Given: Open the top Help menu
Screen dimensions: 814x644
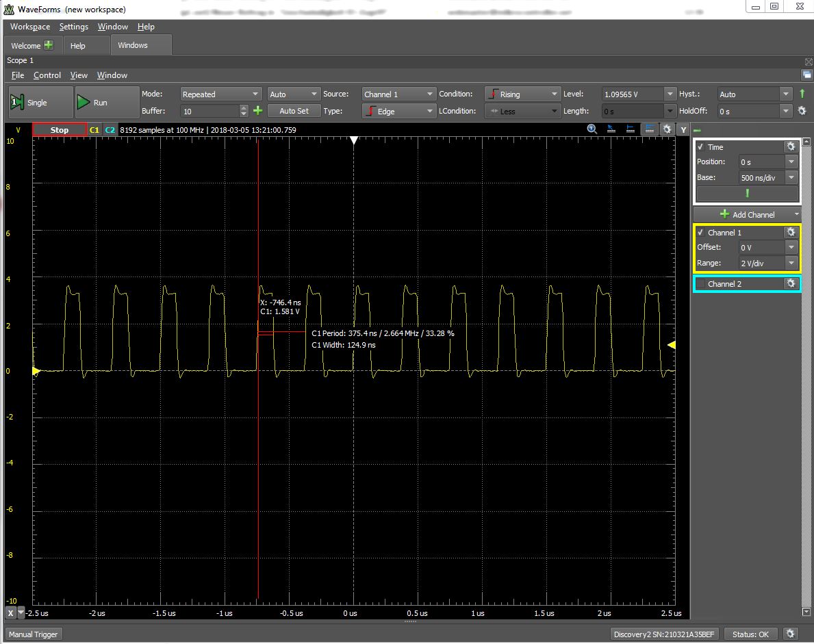Looking at the screenshot, I should pos(146,27).
